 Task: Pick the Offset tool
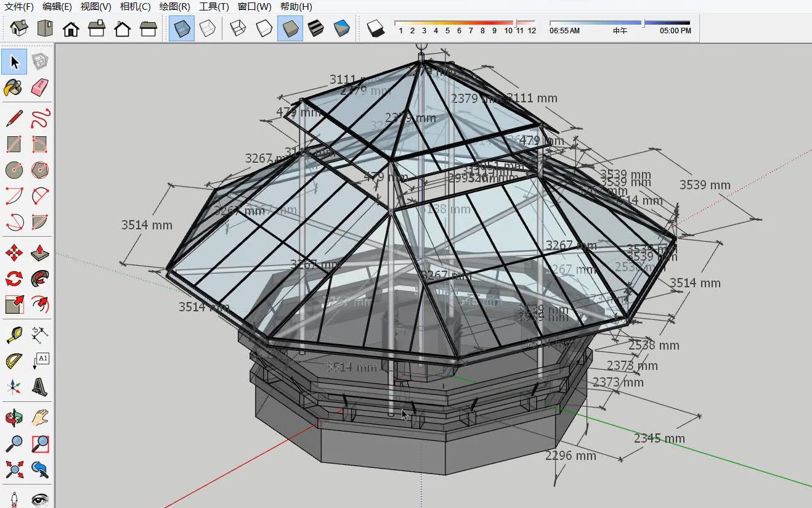click(x=40, y=304)
